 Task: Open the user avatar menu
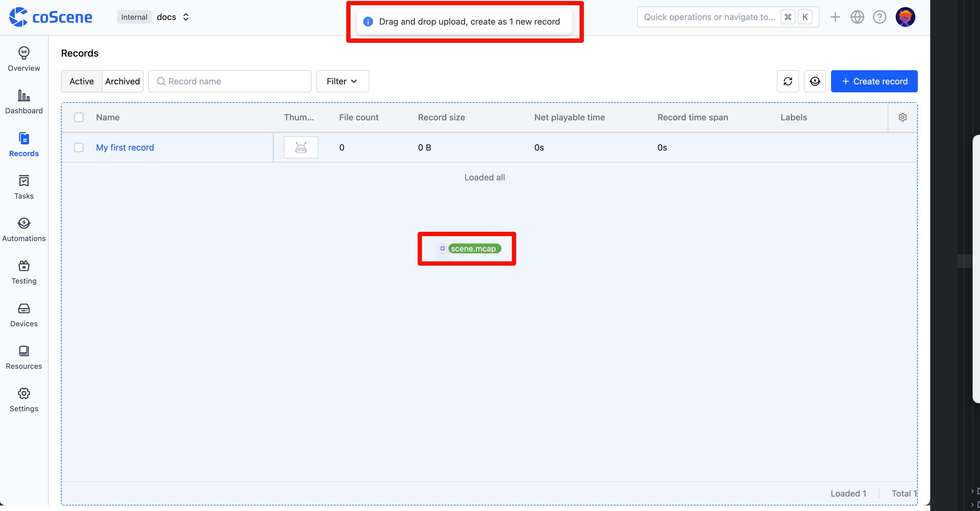pyautogui.click(x=905, y=17)
